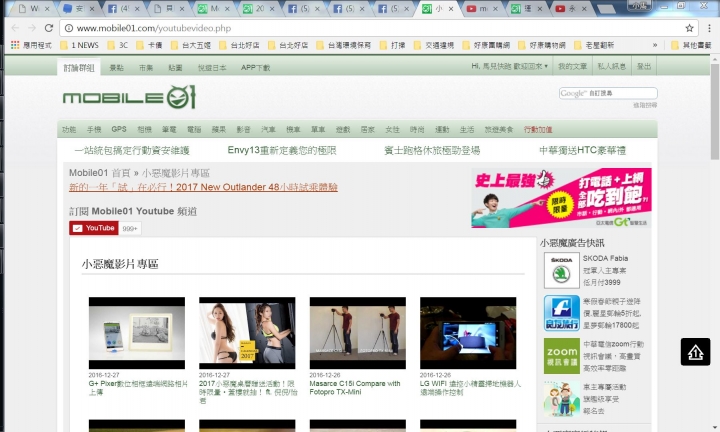Image resolution: width=720 pixels, height=432 pixels.
Task: Open the 一站統包搞定行動資安維護 link
Action: pyautogui.click(x=132, y=150)
